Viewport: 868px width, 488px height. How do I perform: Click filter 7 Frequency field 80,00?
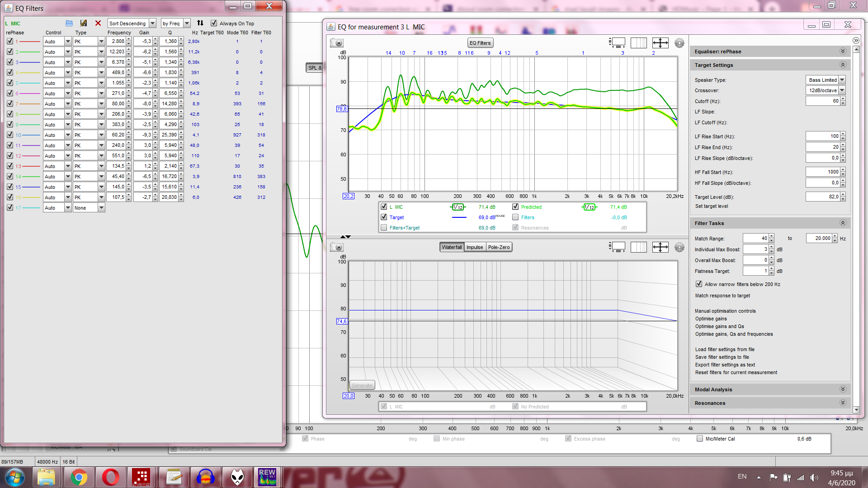[x=117, y=103]
